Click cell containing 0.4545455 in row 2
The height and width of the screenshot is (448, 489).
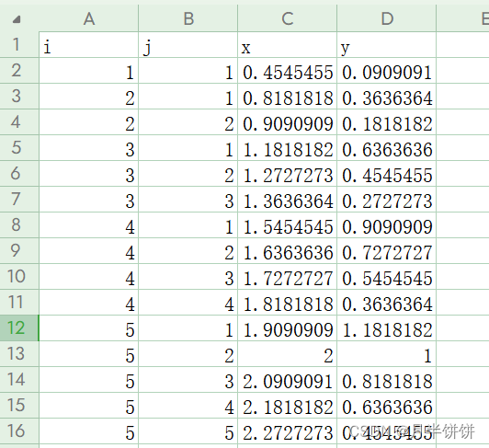(x=287, y=71)
